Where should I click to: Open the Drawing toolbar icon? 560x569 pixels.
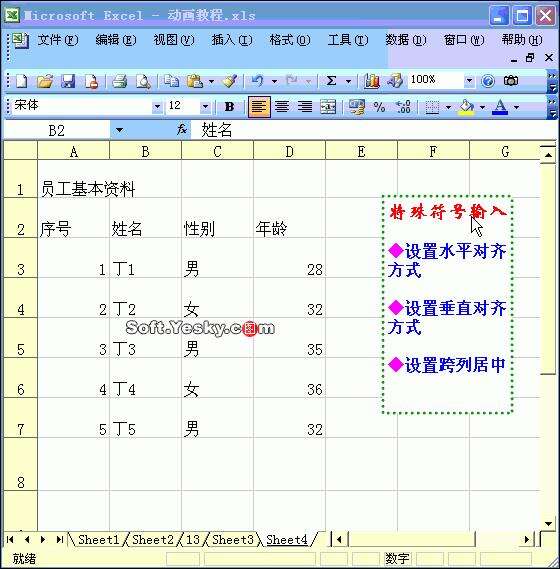point(395,81)
